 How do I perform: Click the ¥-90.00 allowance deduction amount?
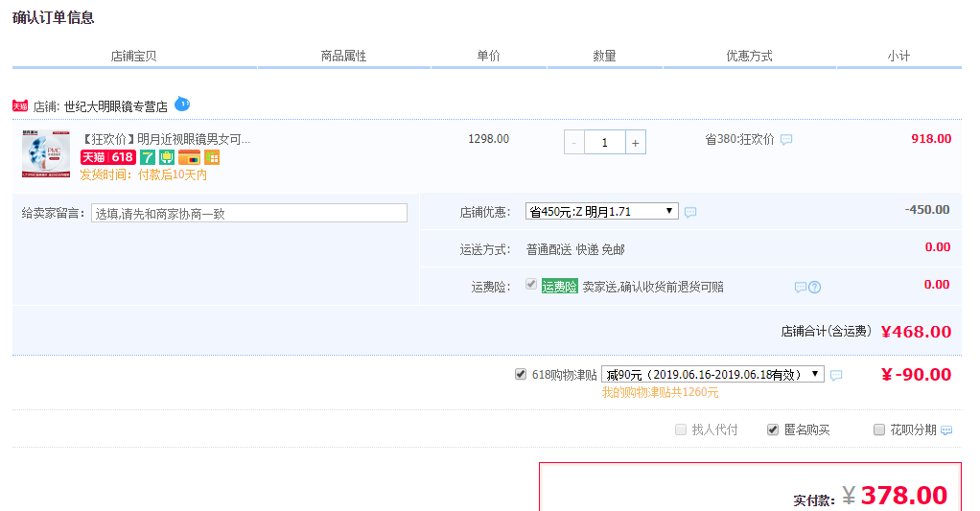tap(917, 375)
